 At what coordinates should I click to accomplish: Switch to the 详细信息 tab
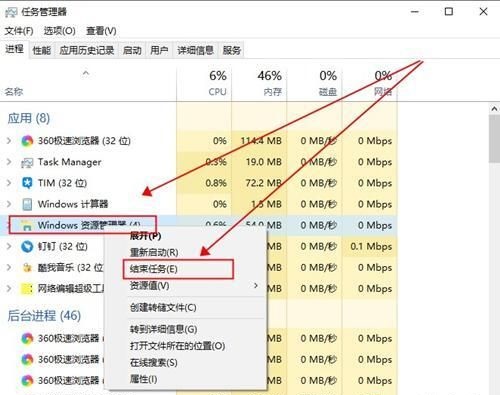[x=195, y=50]
